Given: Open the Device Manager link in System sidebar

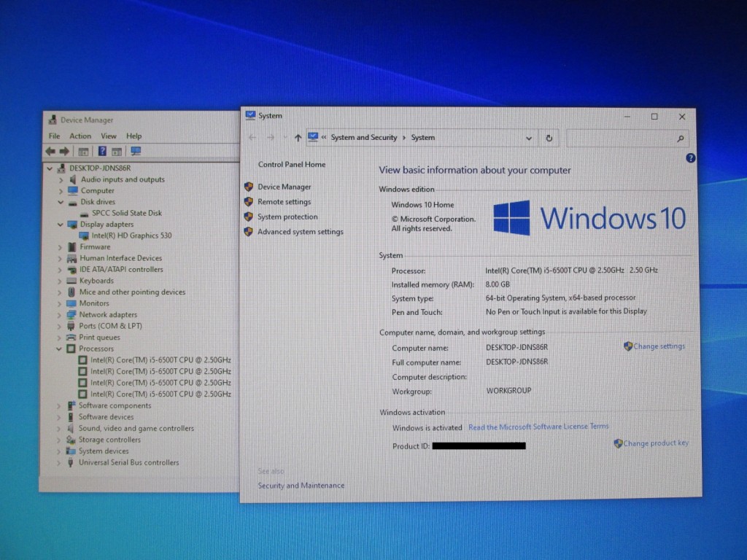Looking at the screenshot, I should click(x=285, y=187).
